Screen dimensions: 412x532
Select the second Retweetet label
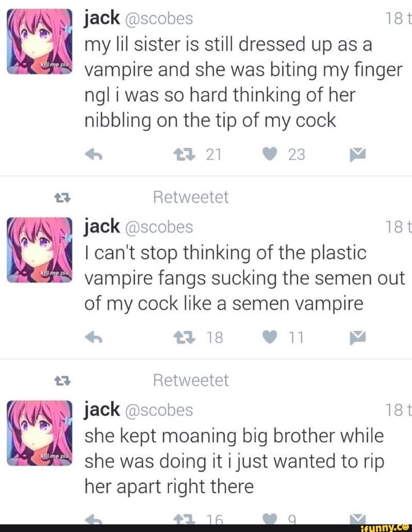pyautogui.click(x=191, y=380)
